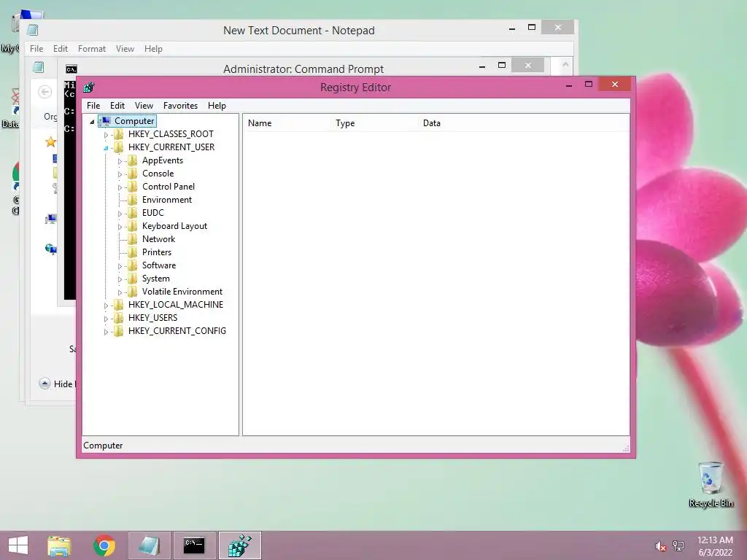747x560 pixels.
Task: Launch Google Chrome from the taskbar
Action: tap(104, 545)
